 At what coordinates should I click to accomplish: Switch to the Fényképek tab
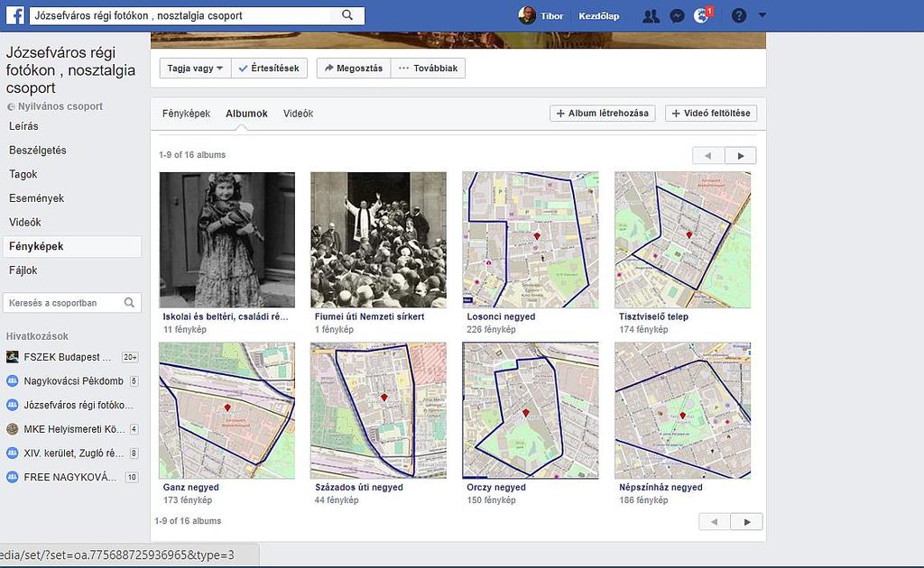click(186, 114)
